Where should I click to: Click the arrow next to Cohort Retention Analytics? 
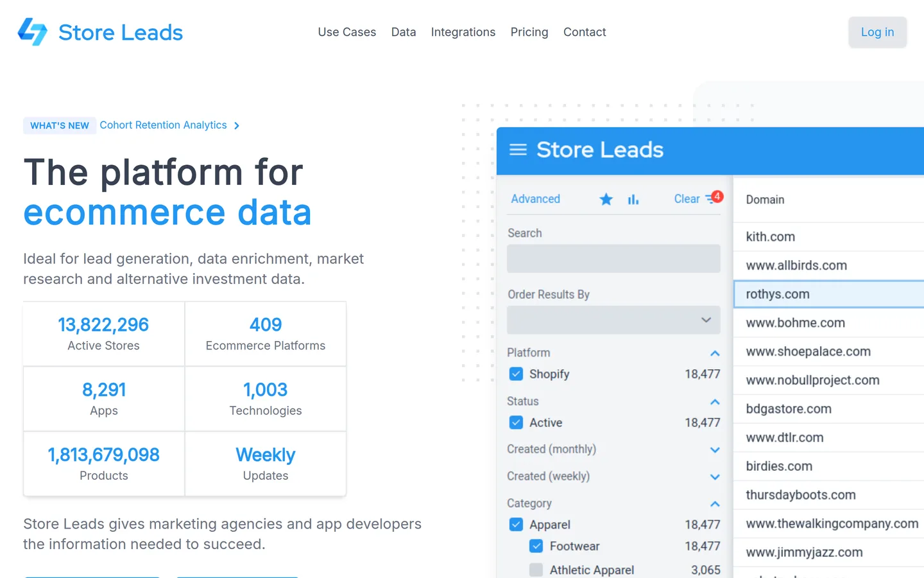(237, 126)
